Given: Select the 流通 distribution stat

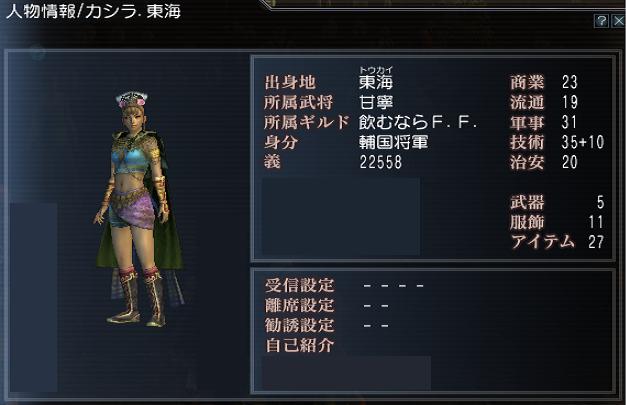Looking at the screenshot, I should [x=544, y=103].
